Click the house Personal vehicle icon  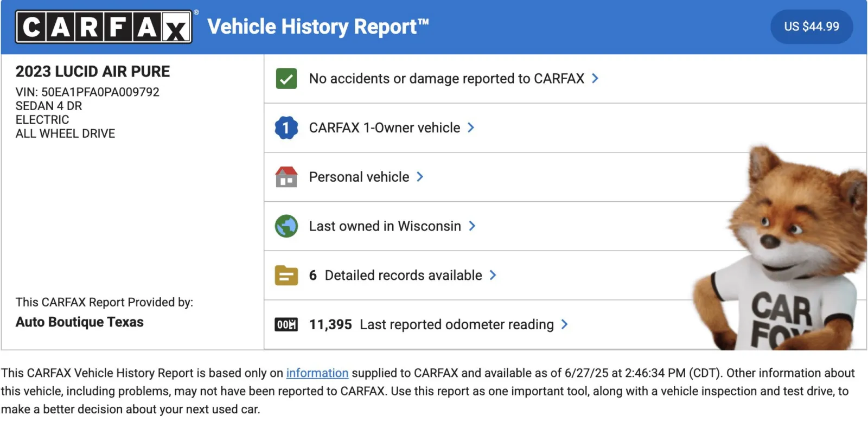pyautogui.click(x=286, y=177)
